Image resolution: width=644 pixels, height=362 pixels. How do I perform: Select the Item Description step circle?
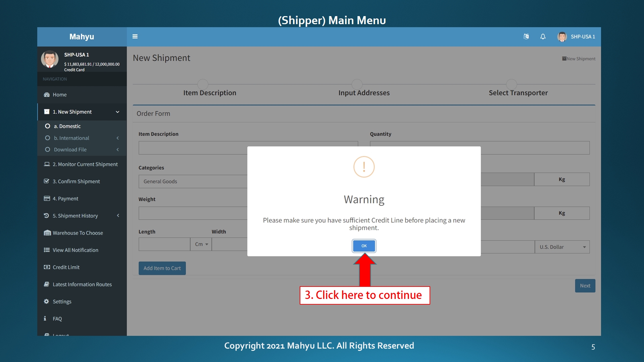coord(203,84)
